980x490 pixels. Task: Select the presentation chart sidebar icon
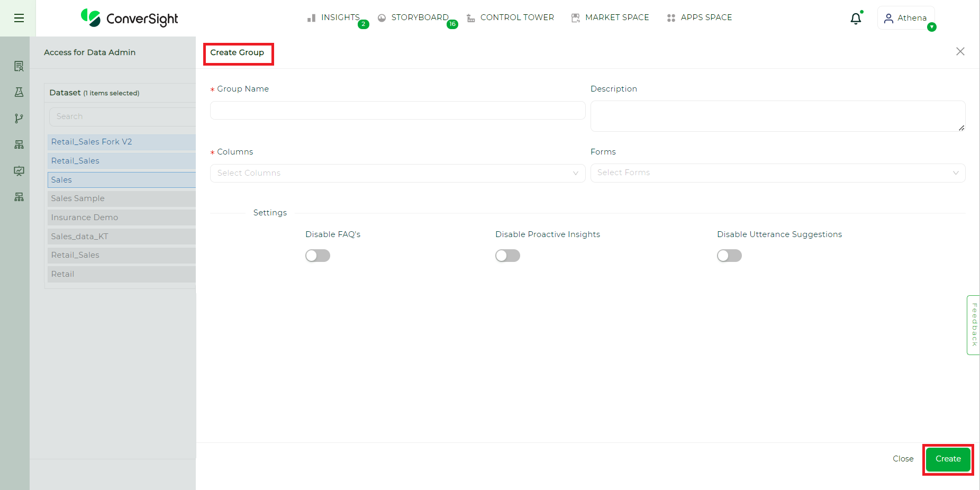[19, 170]
